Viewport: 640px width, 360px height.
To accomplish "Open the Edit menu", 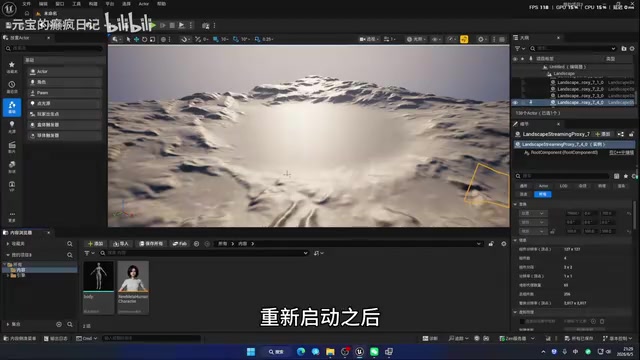I will tap(43, 4).
